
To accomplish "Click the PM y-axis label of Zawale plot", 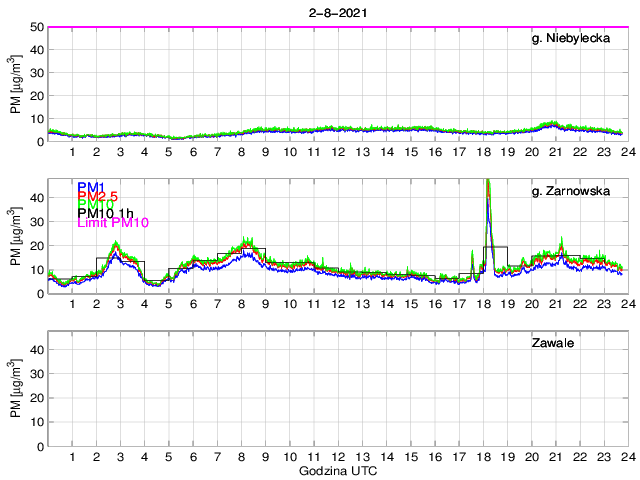I will tap(17, 392).
